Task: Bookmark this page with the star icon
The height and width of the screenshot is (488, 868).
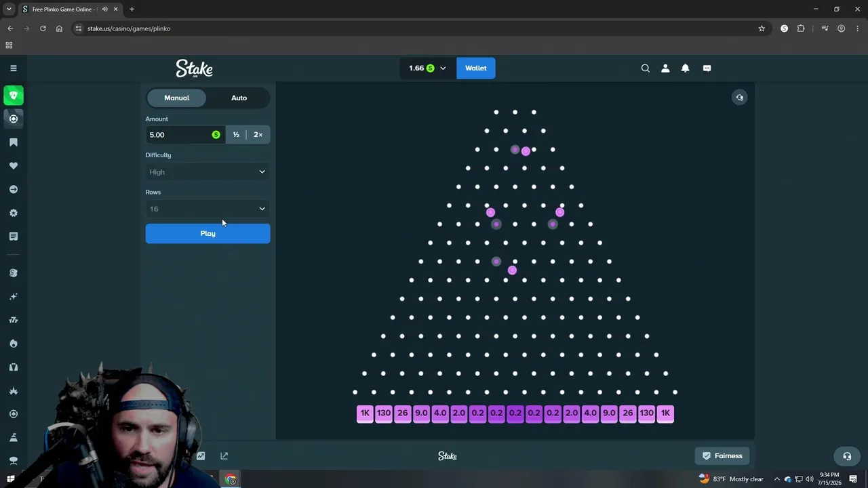Action: [762, 28]
